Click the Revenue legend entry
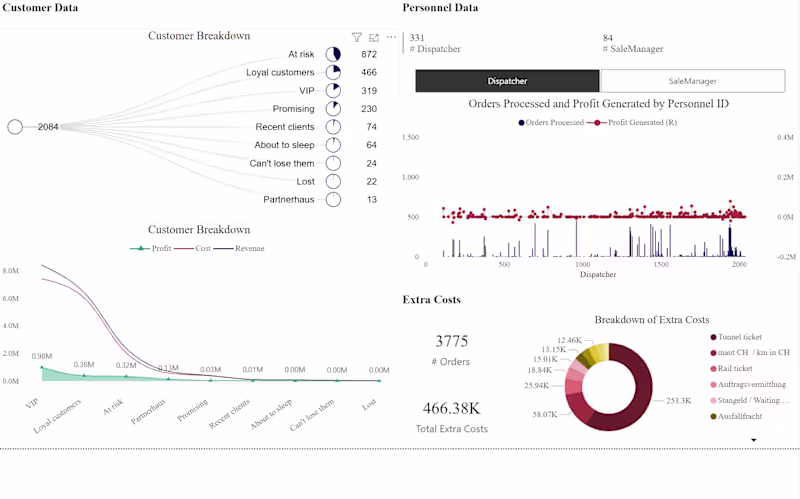Screen dimensions: 800x499 click(x=239, y=248)
